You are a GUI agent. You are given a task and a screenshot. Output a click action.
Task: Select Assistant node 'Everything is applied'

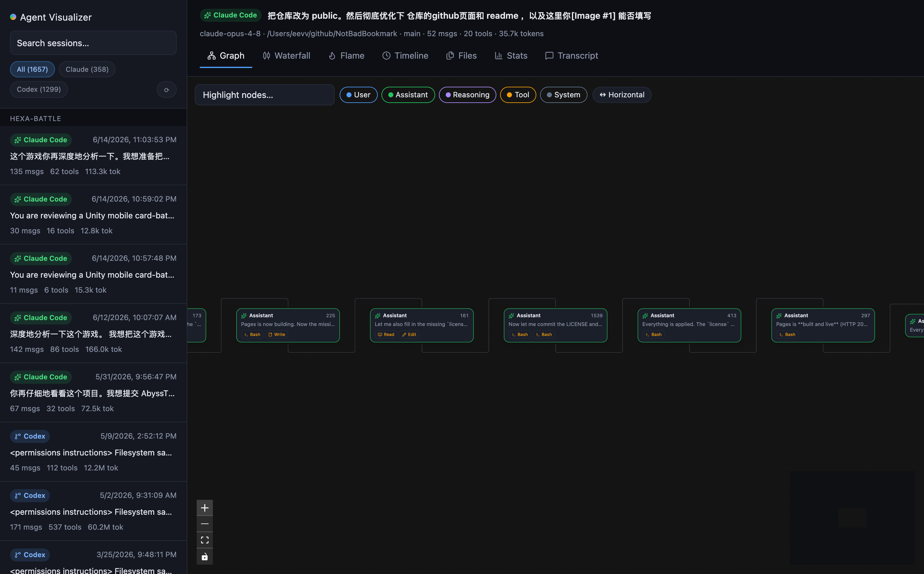click(x=689, y=325)
